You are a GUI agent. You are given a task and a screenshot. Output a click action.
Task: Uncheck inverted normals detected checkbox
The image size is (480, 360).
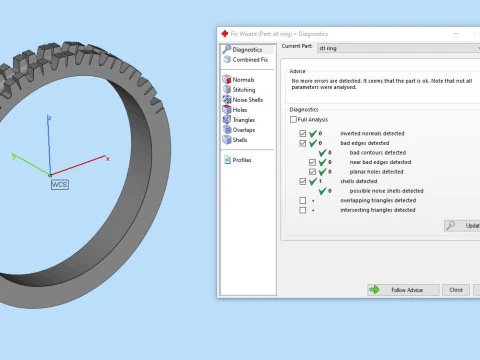(x=303, y=133)
